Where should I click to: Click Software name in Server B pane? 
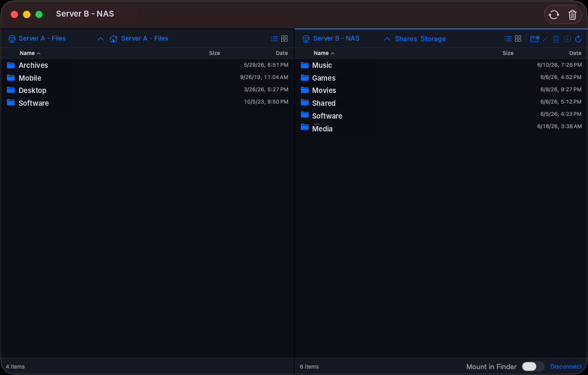(x=327, y=116)
